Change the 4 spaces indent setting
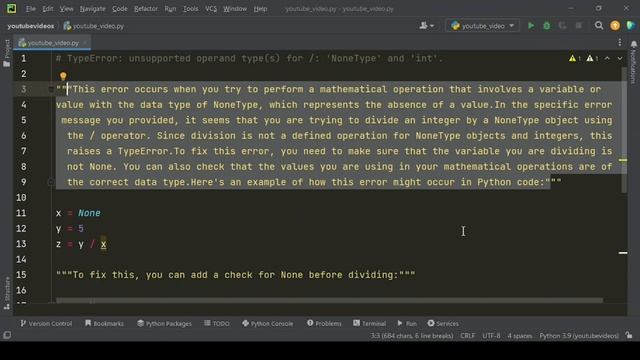The width and height of the screenshot is (640, 360). click(x=520, y=336)
